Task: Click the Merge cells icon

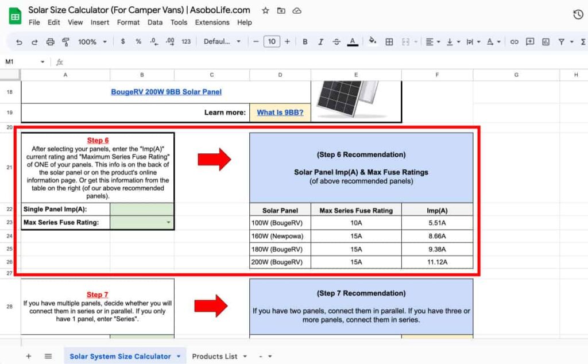Action: [405, 41]
